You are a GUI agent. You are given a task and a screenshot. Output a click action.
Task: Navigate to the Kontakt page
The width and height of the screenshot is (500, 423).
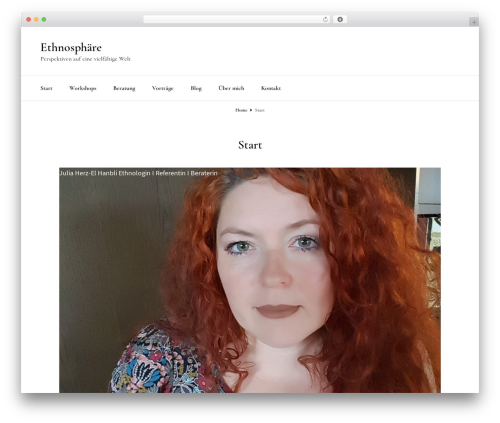point(271,88)
